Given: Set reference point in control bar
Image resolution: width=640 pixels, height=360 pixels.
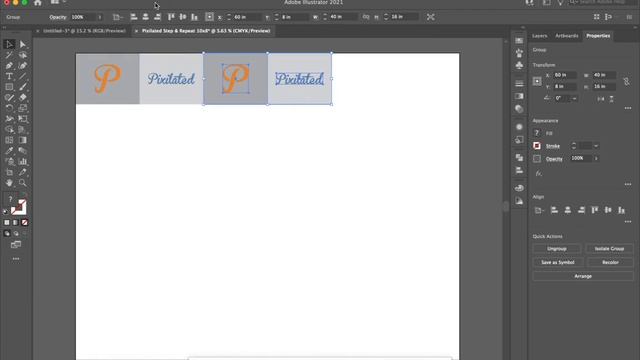Looking at the screenshot, I should 209,17.
